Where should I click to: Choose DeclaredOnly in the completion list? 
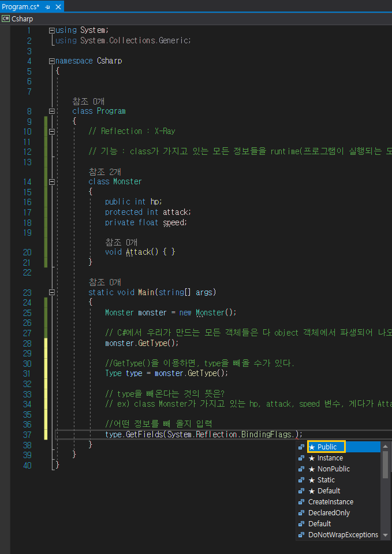point(338,512)
